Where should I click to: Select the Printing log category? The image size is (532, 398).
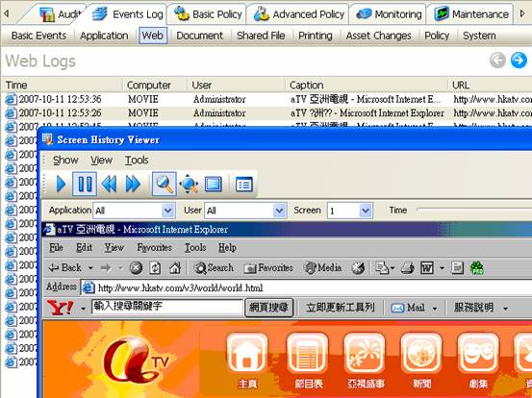316,36
